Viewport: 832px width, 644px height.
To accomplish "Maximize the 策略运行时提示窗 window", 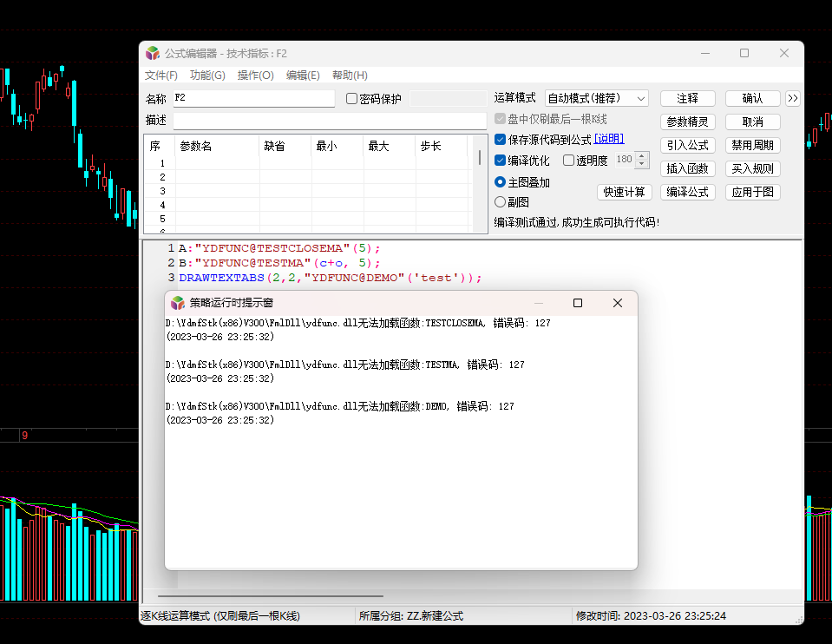I will pos(578,303).
